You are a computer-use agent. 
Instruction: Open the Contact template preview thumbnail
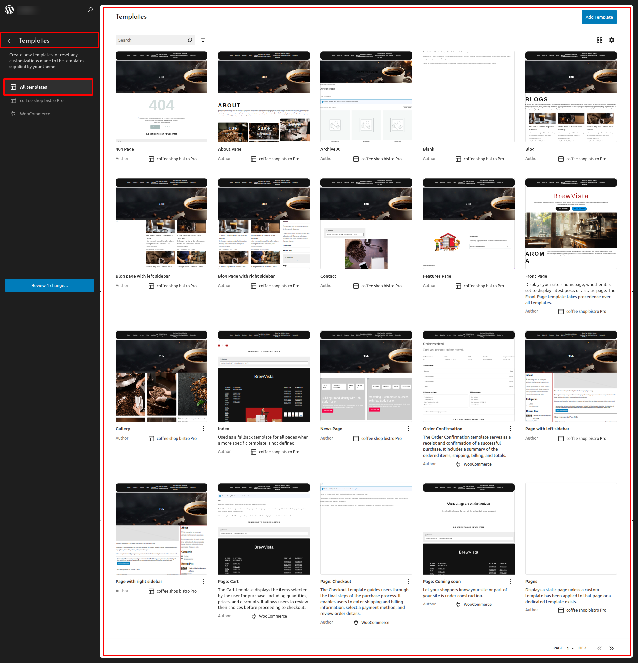pyautogui.click(x=366, y=224)
